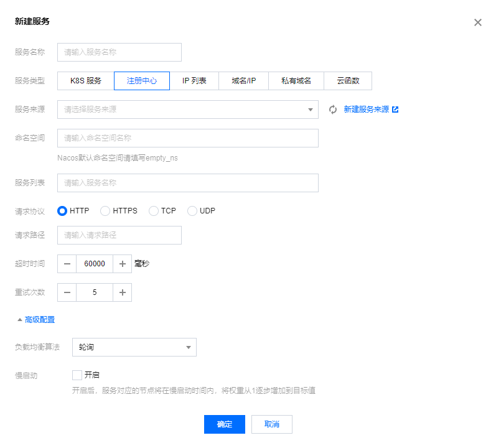Screen dimensions: 496x448
Task: Click the 命名空间 input field
Action: click(188, 138)
